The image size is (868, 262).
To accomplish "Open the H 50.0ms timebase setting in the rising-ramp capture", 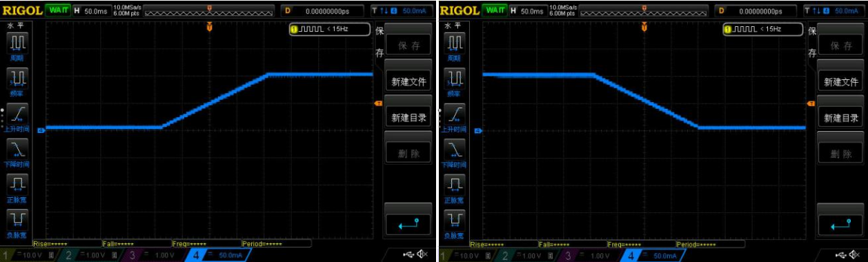I will pyautogui.click(x=91, y=10).
